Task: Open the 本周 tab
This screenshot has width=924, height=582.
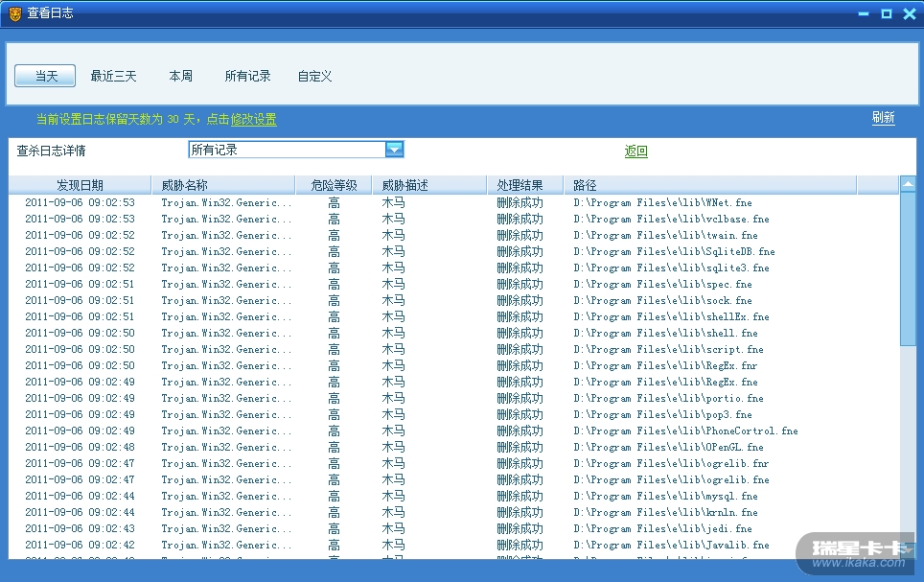Action: (181, 76)
